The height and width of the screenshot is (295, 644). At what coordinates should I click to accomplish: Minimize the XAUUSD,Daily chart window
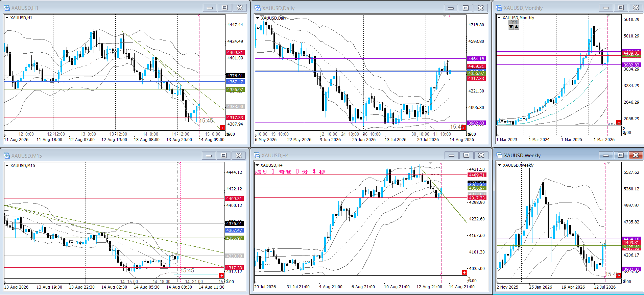tap(451, 8)
